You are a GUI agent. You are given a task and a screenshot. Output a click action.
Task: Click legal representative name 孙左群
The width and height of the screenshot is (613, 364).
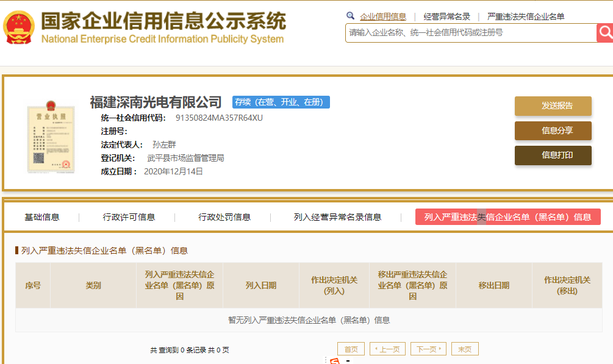click(x=164, y=145)
